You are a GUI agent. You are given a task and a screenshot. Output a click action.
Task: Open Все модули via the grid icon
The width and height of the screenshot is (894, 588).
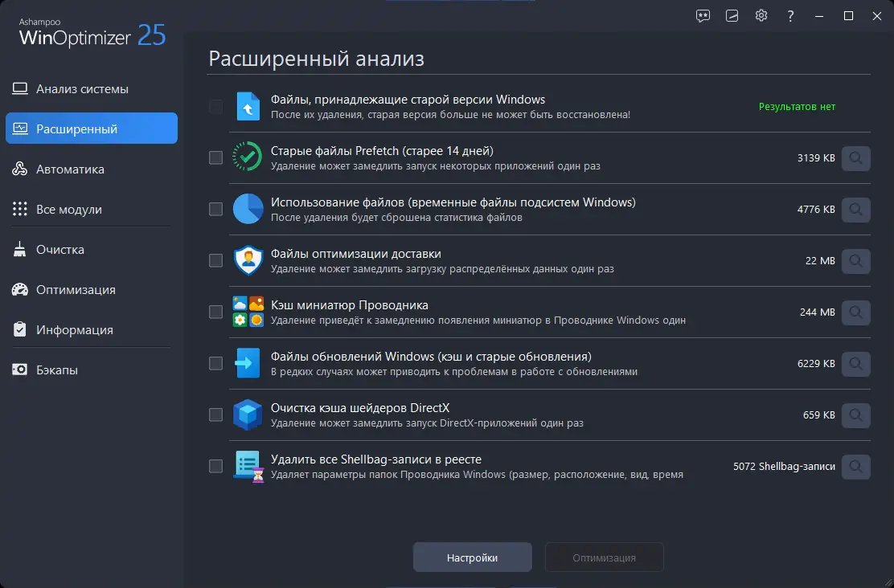click(22, 209)
